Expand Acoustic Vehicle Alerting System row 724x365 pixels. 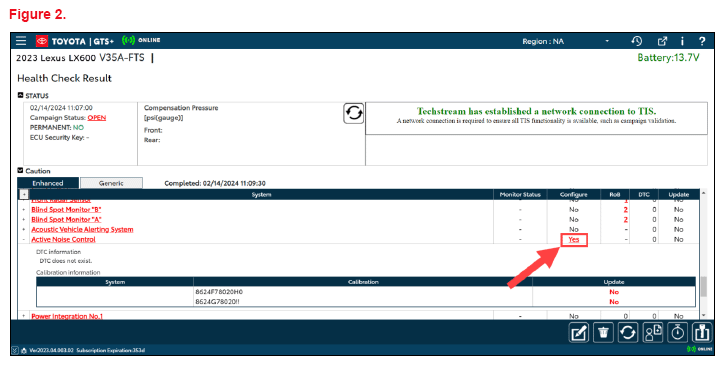(24, 230)
